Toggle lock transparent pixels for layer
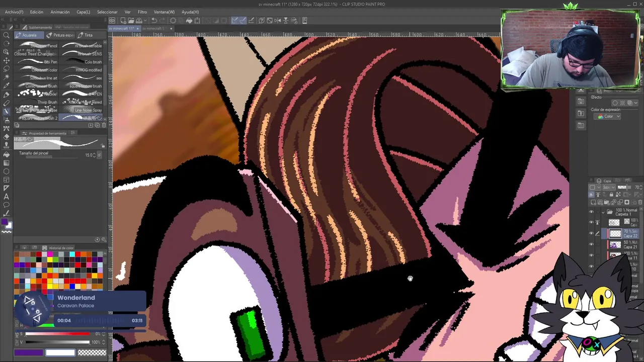 [618, 194]
